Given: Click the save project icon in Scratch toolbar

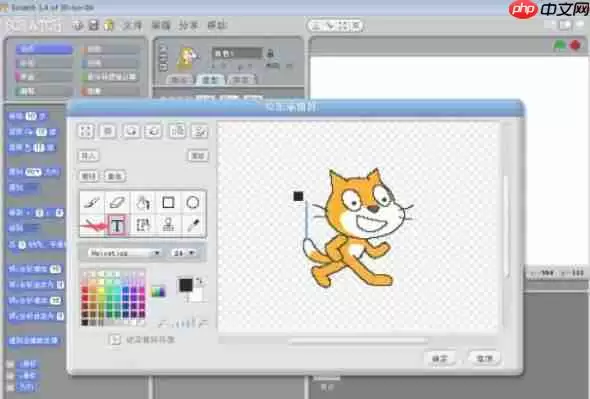Looking at the screenshot, I should click(93, 25).
